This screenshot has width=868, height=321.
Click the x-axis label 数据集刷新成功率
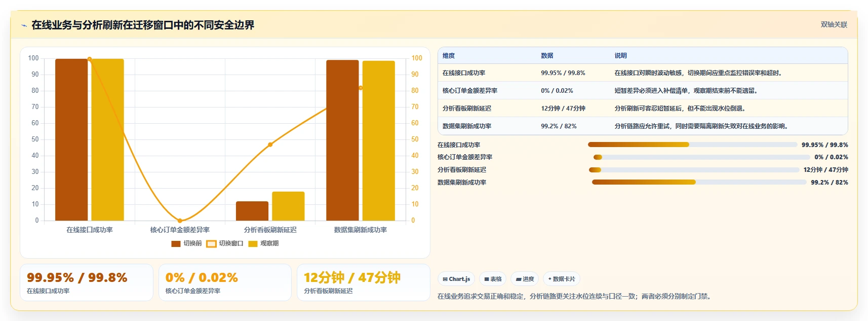click(361, 230)
